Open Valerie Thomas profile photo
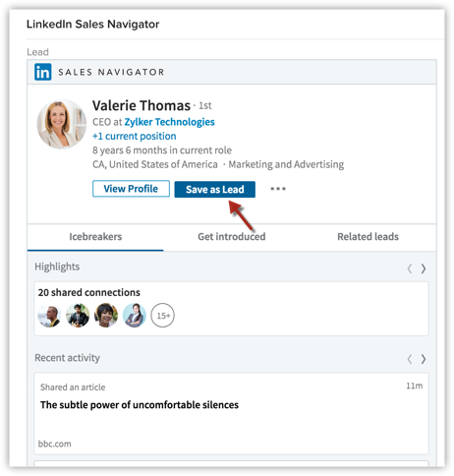This screenshot has height=476, width=454. click(62, 124)
